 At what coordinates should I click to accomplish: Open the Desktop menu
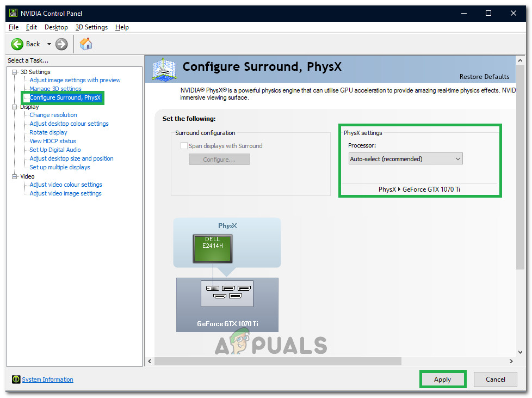coord(57,27)
